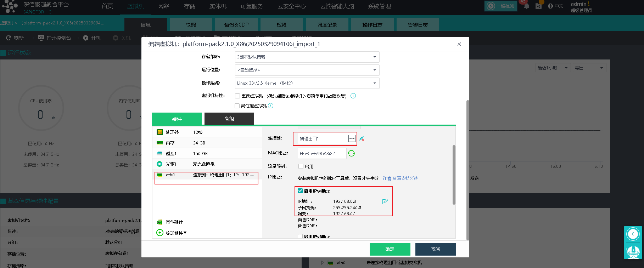Click the edit icon for IPv4 settings
The width and height of the screenshot is (644, 268).
click(385, 202)
